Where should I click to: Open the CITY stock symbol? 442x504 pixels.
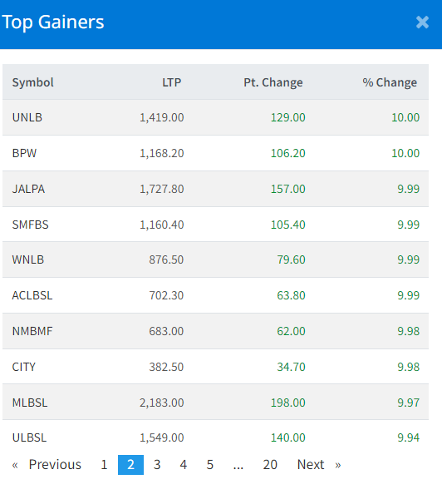pos(24,367)
